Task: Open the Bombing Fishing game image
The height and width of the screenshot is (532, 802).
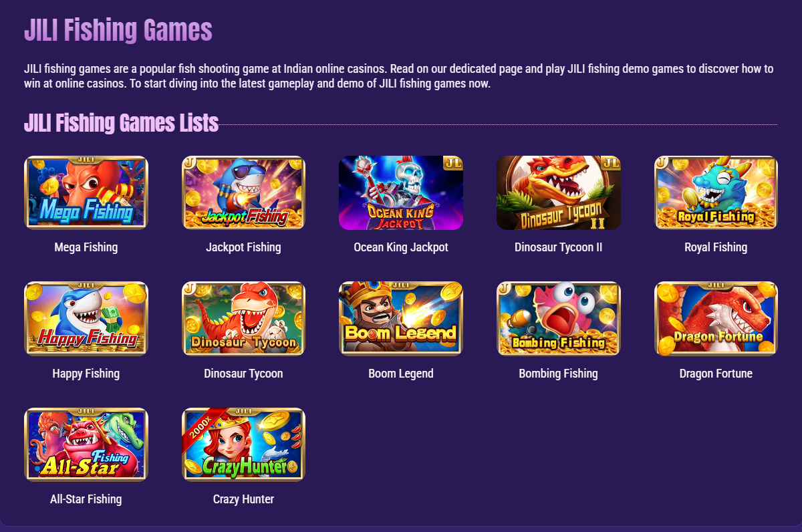Action: click(559, 318)
